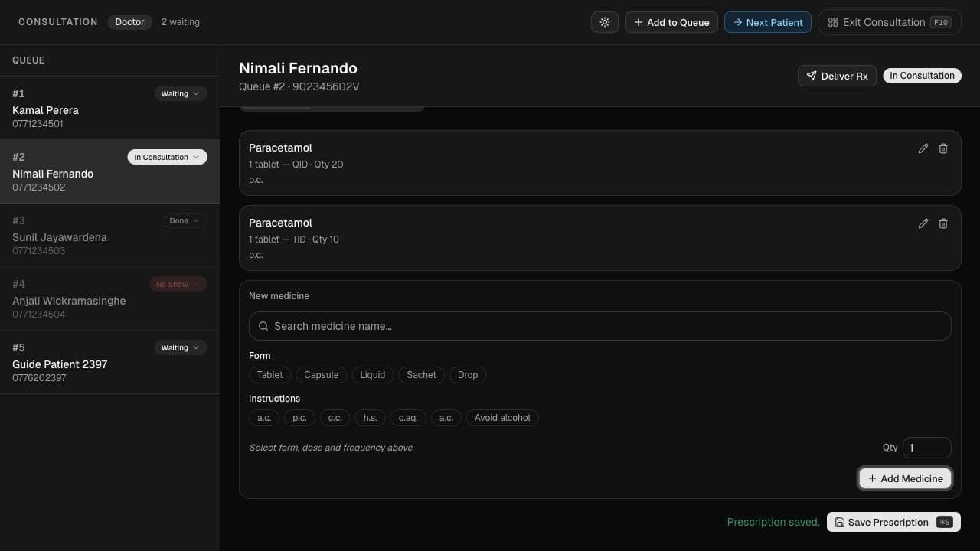Toggle the h.s. instruction chip
The height and width of the screenshot is (551, 980).
point(370,418)
